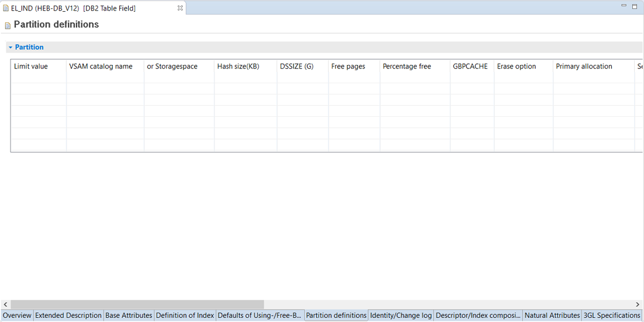Screen dimensions: 644x322
Task: Click the right arrow of horizontal scrollbar
Action: pyautogui.click(x=638, y=304)
